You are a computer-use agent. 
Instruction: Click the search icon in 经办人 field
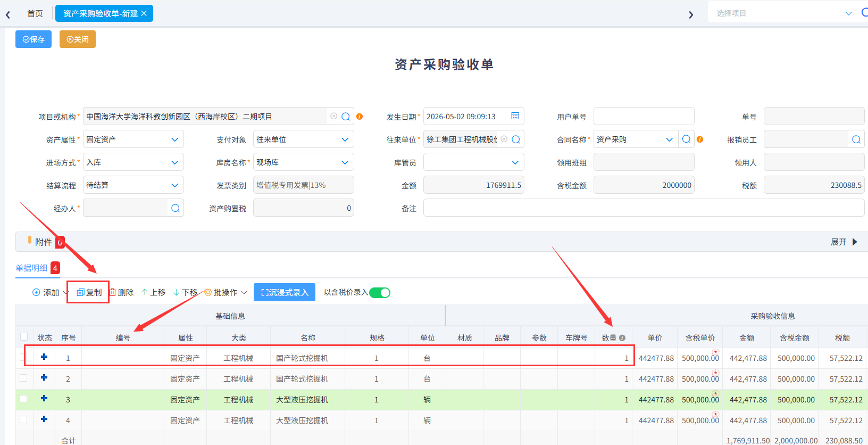coord(176,208)
